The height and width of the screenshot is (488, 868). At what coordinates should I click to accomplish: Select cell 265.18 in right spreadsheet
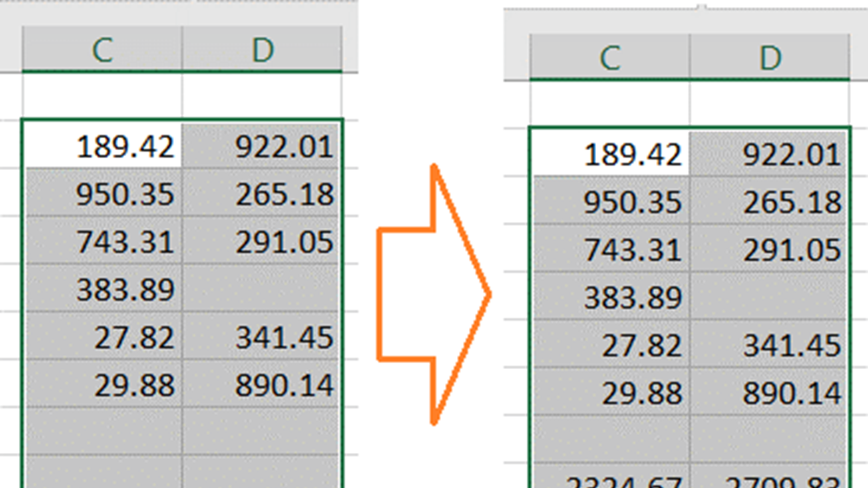click(x=770, y=202)
